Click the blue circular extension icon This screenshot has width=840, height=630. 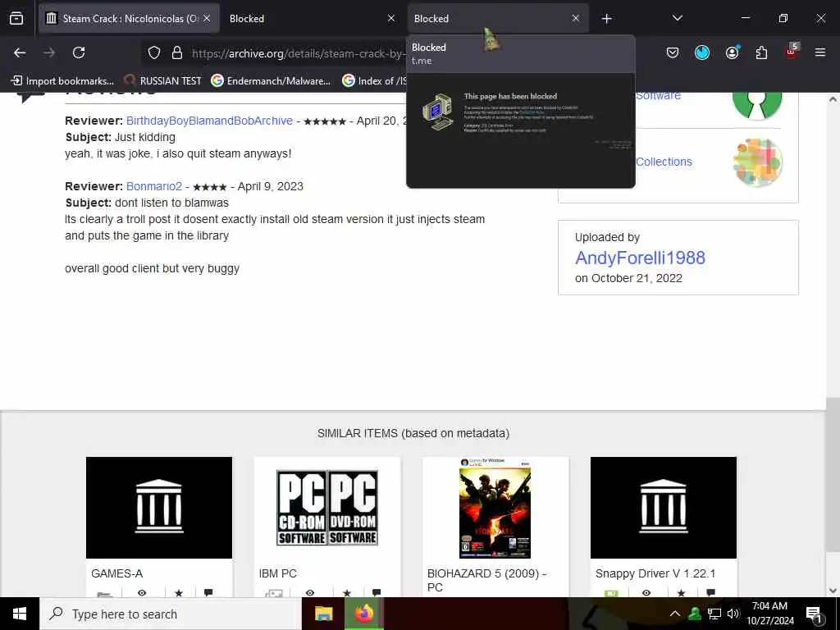coord(702,52)
